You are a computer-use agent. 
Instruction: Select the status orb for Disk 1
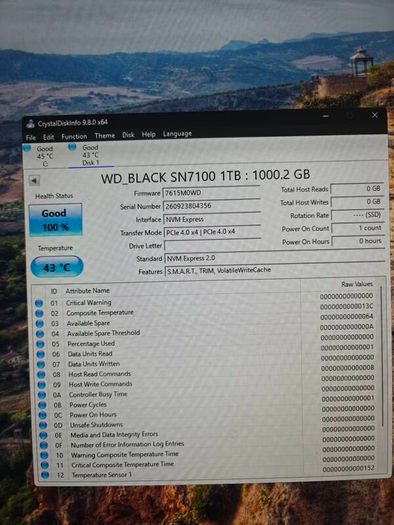[x=72, y=147]
